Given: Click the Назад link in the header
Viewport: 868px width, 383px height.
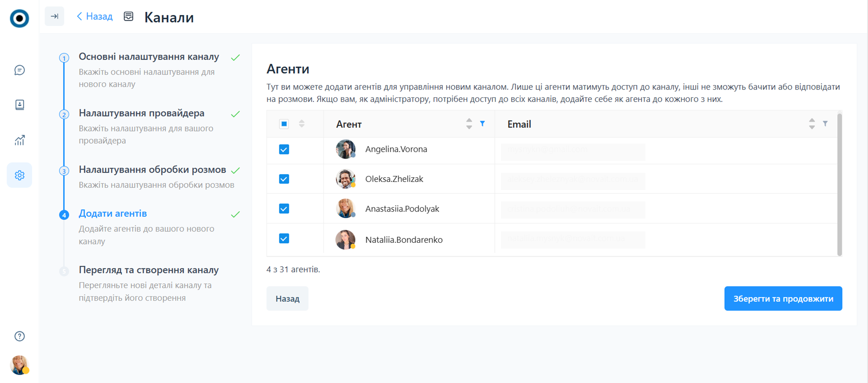Looking at the screenshot, I should pos(95,17).
